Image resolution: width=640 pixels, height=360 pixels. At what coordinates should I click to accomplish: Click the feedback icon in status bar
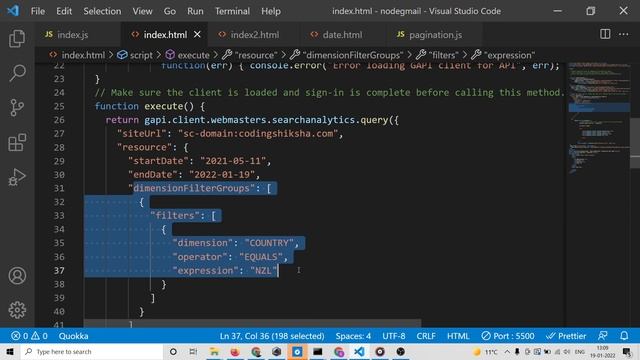pyautogui.click(x=602, y=336)
